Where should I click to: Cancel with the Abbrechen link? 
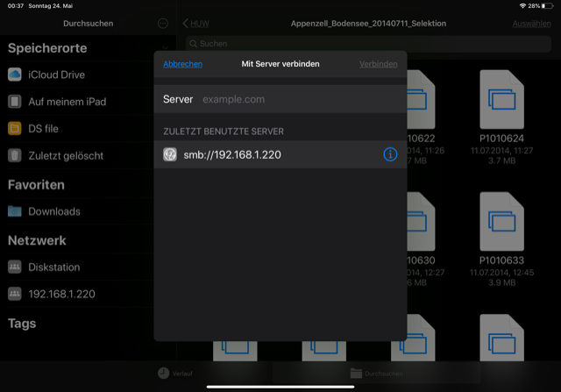tap(182, 64)
